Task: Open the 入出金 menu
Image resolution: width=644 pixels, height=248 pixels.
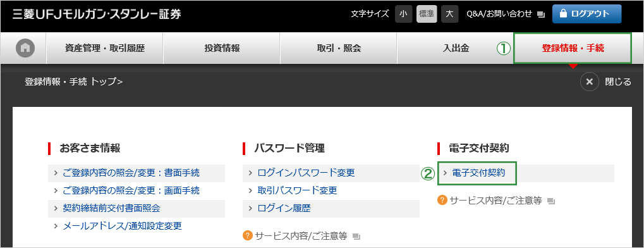Action: click(455, 49)
